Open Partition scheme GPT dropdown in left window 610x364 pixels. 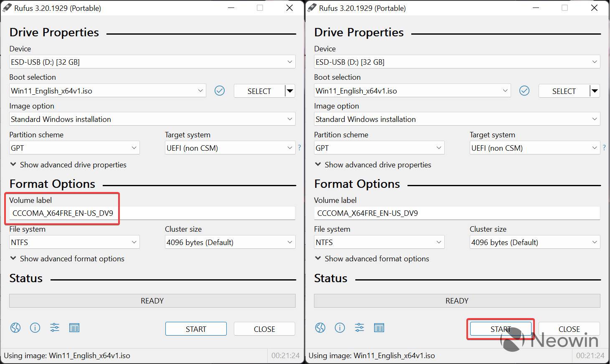[74, 148]
